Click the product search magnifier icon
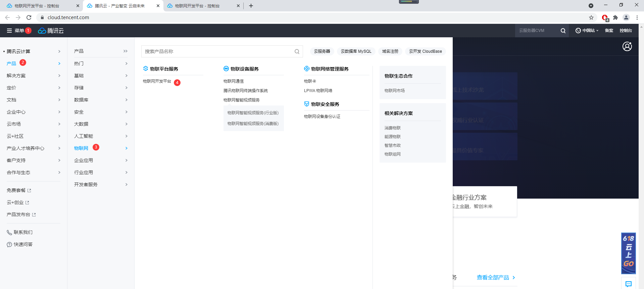This screenshot has width=644, height=289. [x=297, y=51]
